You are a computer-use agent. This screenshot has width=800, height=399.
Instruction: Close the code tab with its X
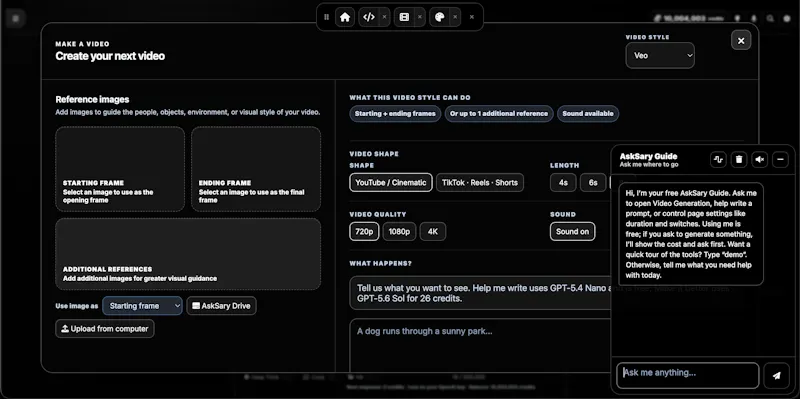click(x=384, y=17)
